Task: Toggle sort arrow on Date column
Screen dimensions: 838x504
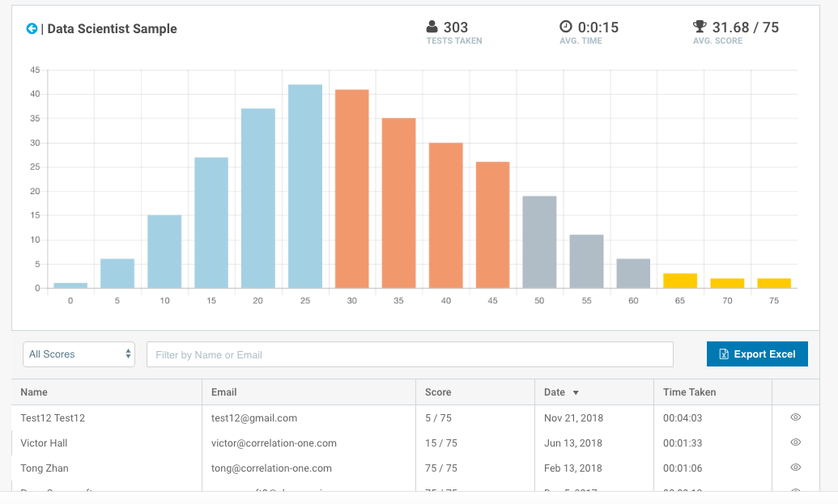Action: (x=576, y=392)
